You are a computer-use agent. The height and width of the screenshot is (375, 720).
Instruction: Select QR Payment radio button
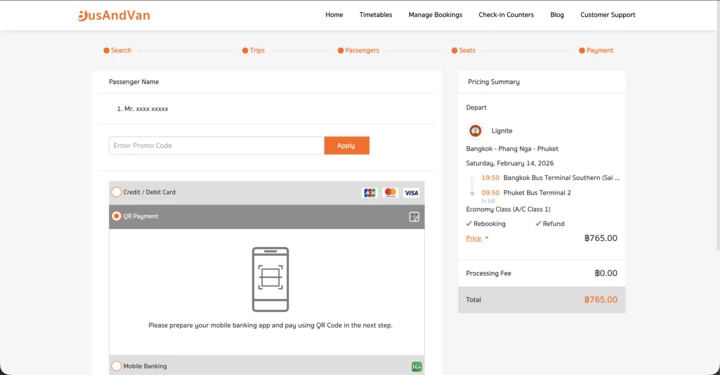coord(117,216)
